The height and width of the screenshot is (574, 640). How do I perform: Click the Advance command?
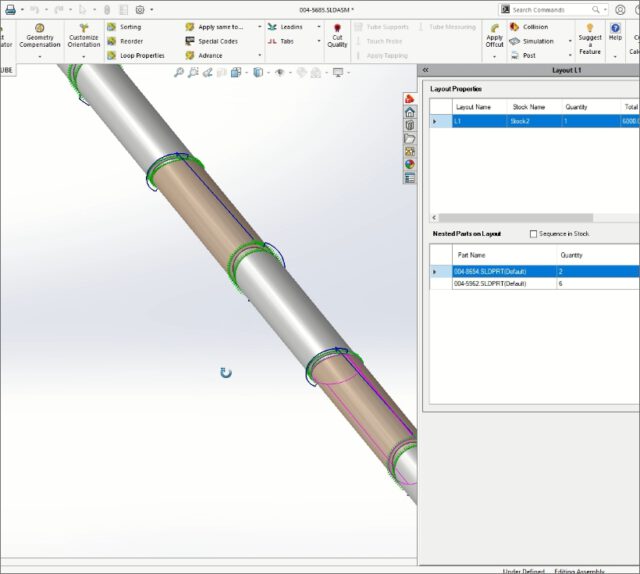click(204, 56)
